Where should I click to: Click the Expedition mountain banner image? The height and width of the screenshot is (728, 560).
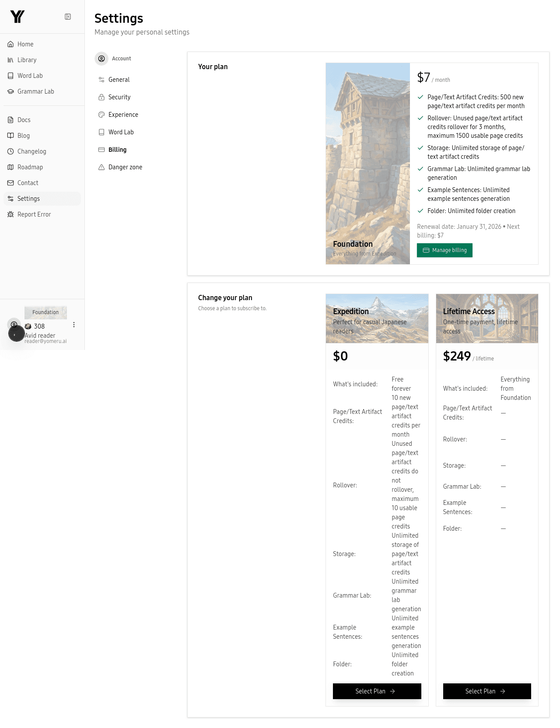377,318
